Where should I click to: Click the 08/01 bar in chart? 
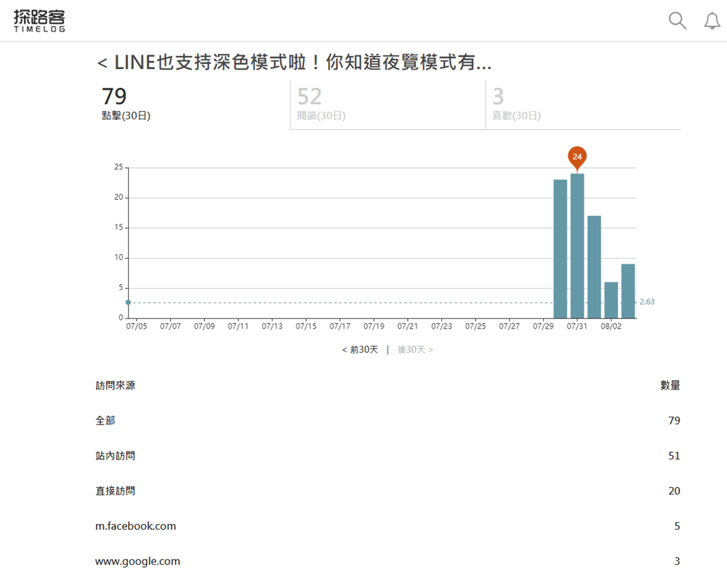point(594,267)
